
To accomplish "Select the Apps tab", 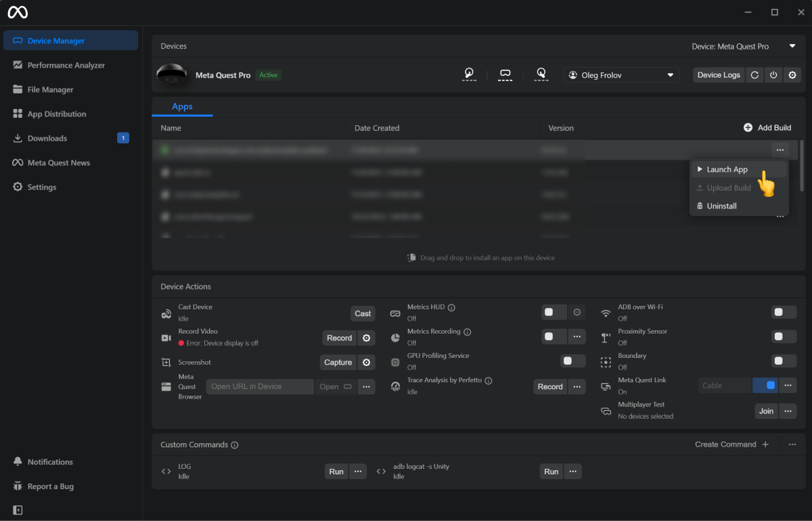I will [182, 107].
